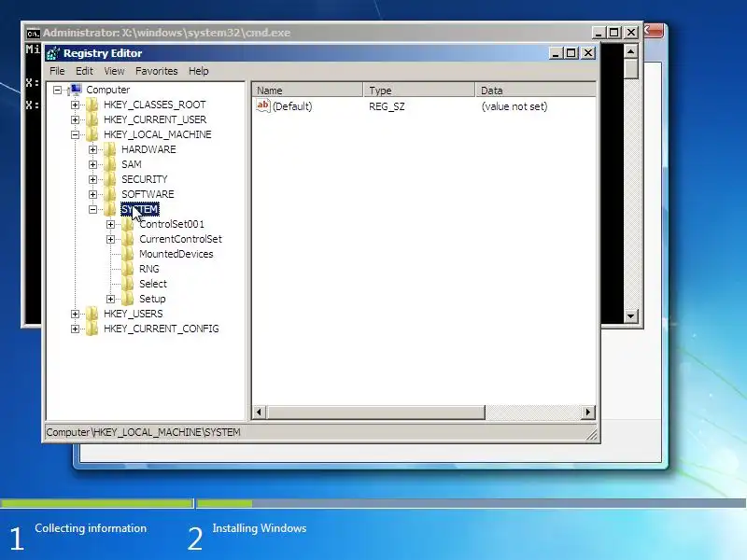The width and height of the screenshot is (747, 560).
Task: Click the cmd window scroll down arrow
Action: [x=631, y=315]
